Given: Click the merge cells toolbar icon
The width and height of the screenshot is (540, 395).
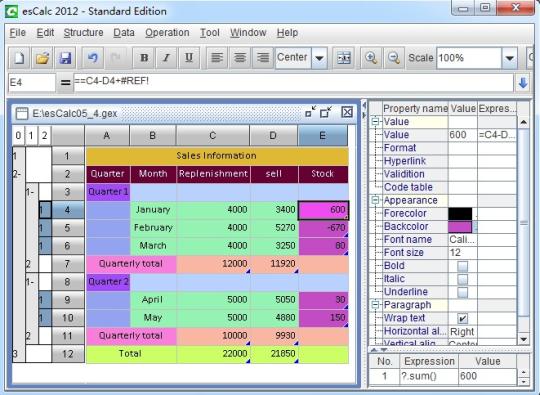Looking at the screenshot, I should point(343,58).
